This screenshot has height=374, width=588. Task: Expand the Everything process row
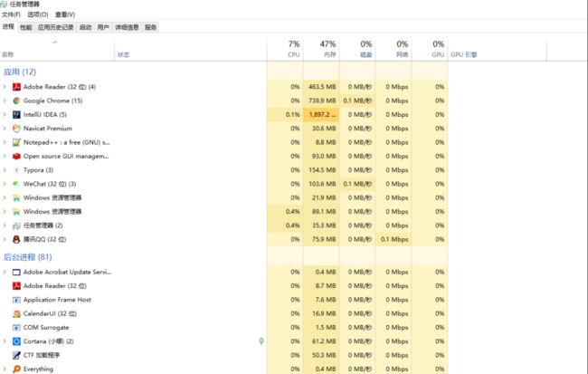point(5,369)
